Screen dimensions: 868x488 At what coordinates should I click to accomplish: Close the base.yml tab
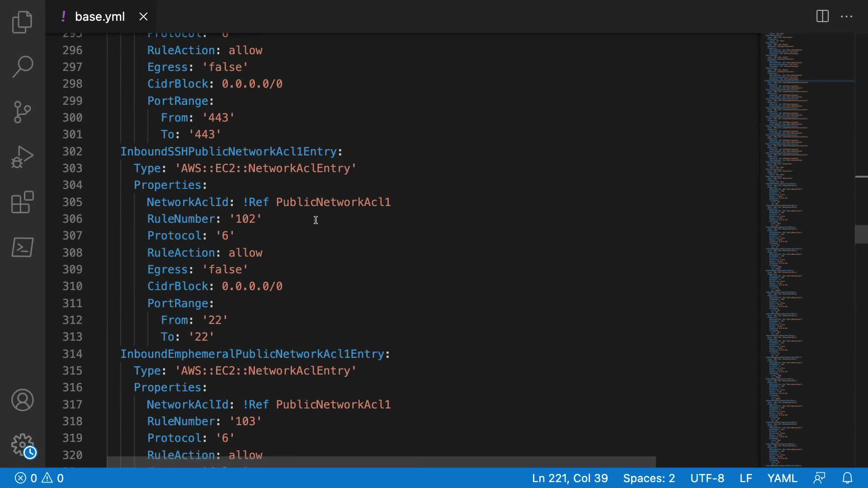point(143,17)
